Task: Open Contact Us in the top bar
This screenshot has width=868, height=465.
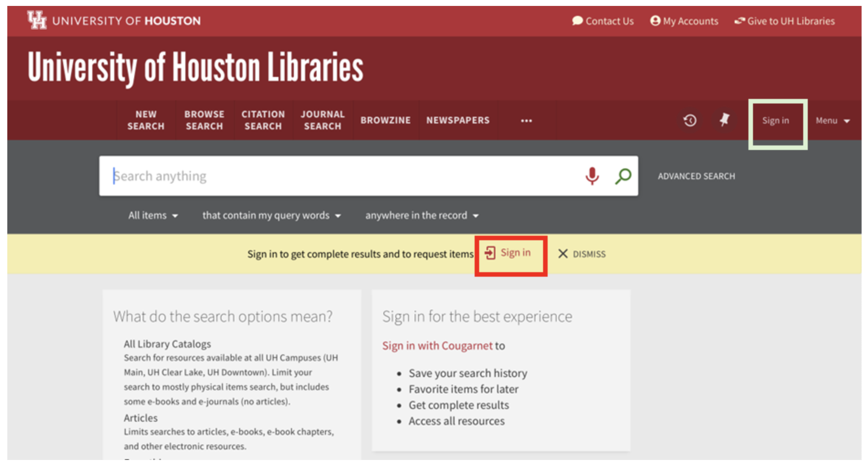Action: (603, 21)
